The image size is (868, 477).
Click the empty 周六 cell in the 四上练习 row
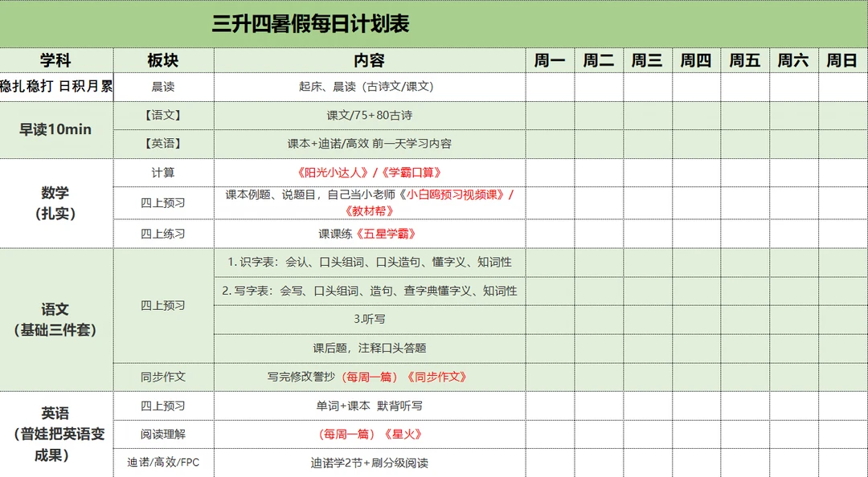point(794,234)
